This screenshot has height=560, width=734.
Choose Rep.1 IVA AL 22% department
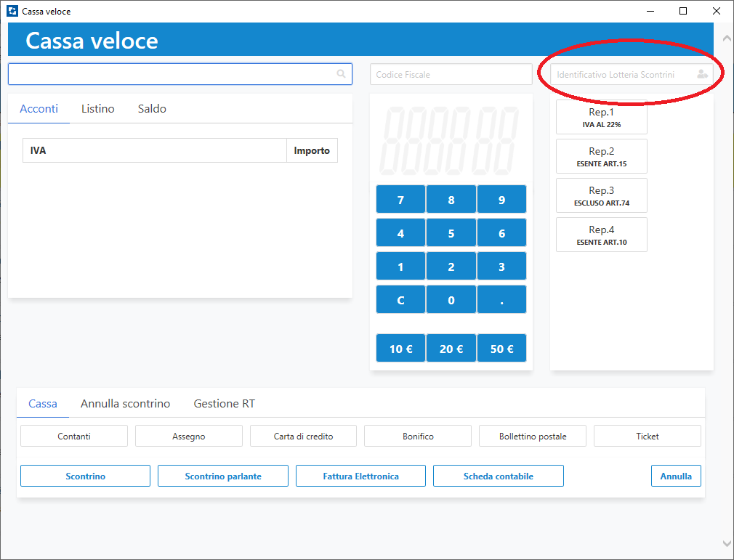click(x=601, y=118)
